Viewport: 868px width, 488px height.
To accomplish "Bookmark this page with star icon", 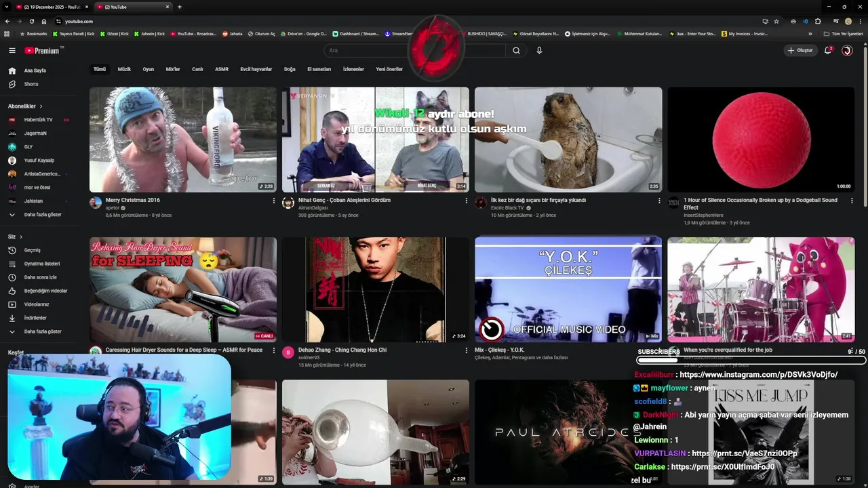I will coord(776,21).
